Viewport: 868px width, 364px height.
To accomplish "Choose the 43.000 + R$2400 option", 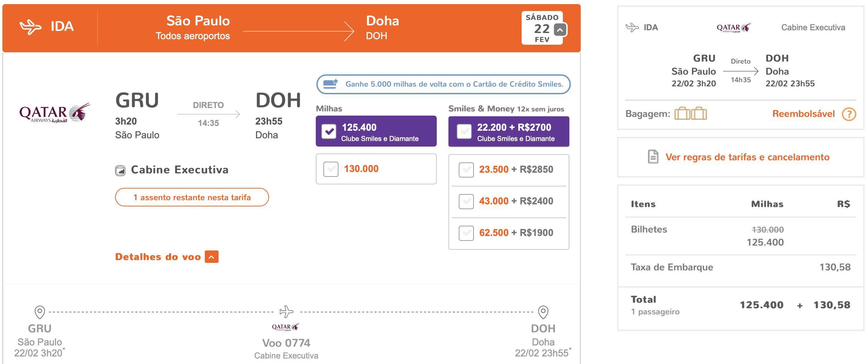I will (466, 202).
